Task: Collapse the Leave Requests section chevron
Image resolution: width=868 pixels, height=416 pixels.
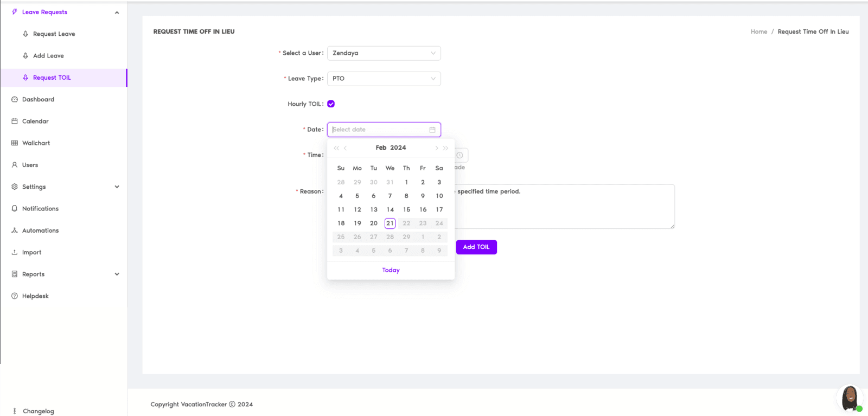Action: [117, 12]
